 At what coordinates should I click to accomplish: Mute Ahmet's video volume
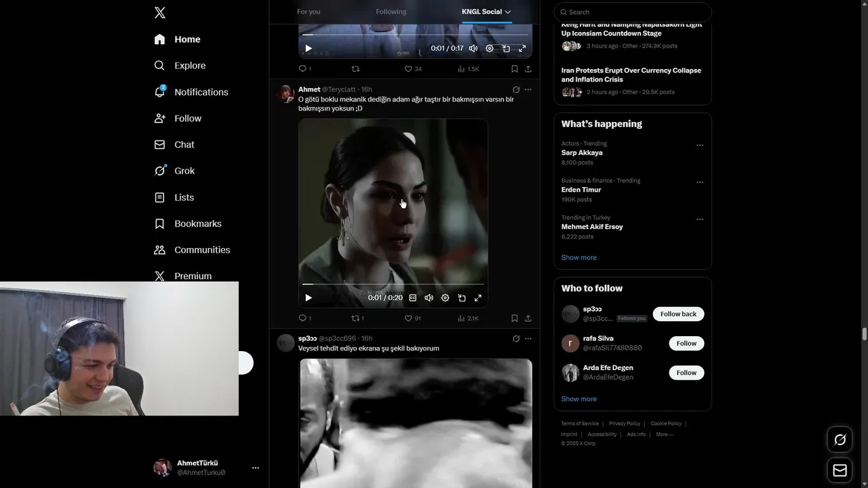pyautogui.click(x=429, y=298)
